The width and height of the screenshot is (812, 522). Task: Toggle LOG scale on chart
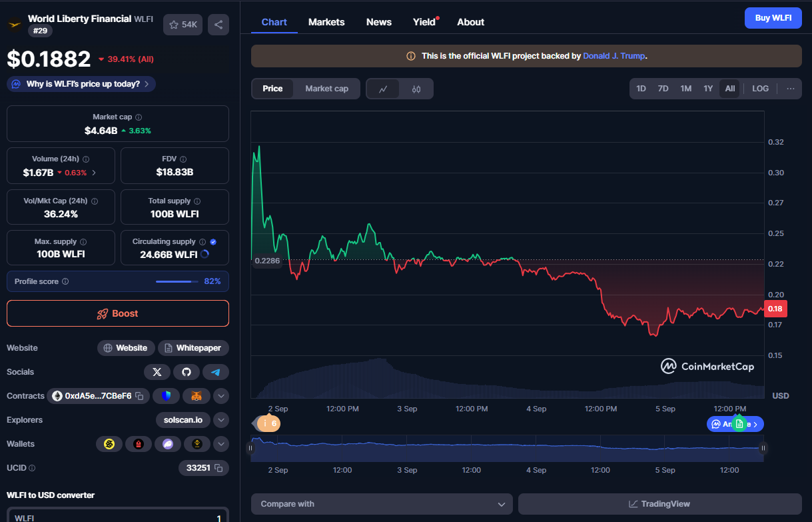click(x=760, y=89)
